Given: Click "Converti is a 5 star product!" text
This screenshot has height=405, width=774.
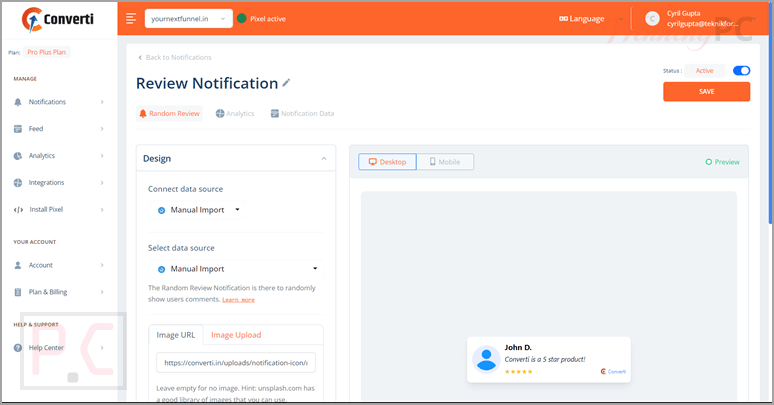Looking at the screenshot, I should point(544,360).
